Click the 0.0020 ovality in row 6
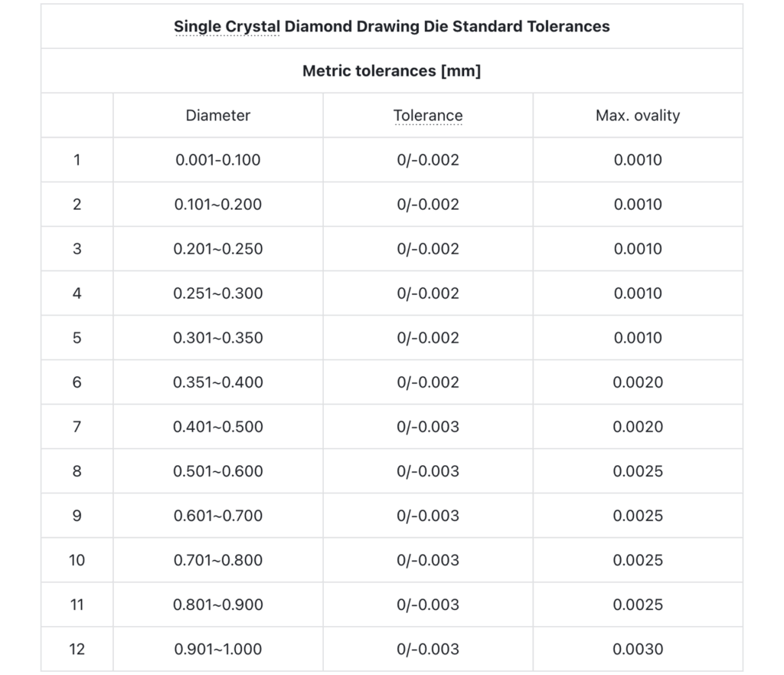Screen dimensions: 784x675 tap(638, 382)
